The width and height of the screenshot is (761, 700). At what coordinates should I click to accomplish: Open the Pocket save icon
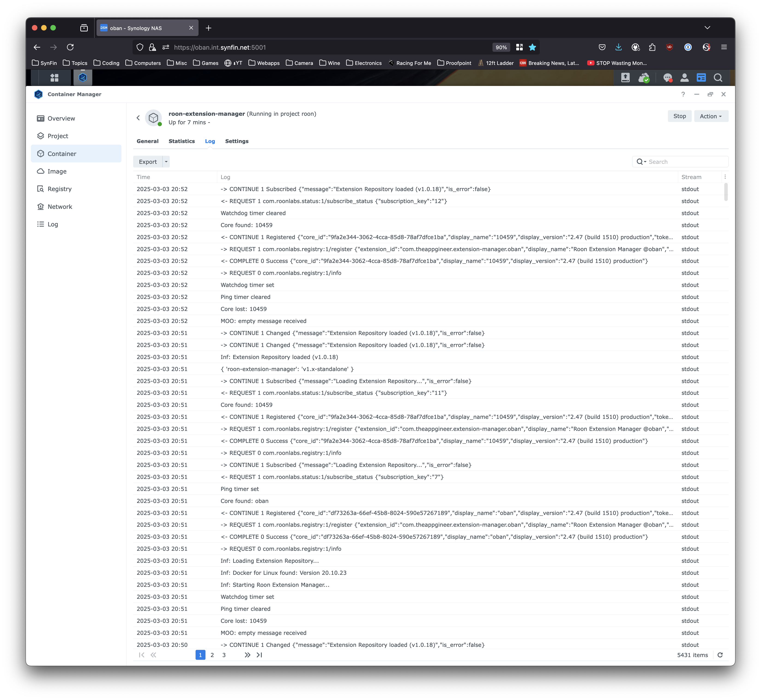(602, 47)
